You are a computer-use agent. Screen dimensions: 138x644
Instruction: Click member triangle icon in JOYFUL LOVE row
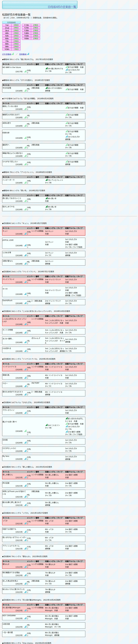pos(25,245)
